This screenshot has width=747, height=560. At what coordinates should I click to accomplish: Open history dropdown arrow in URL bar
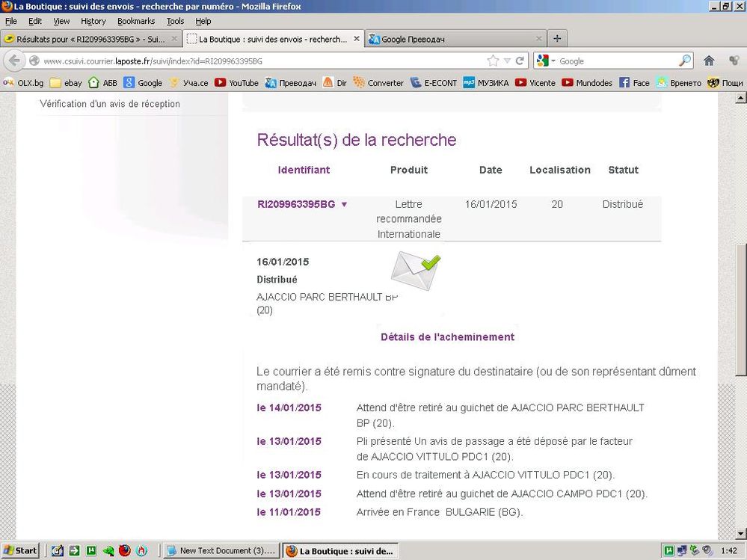click(507, 61)
